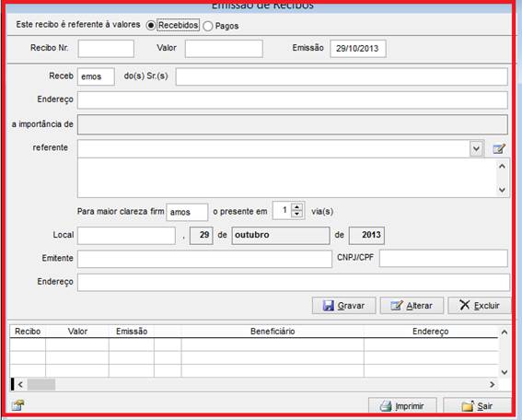Click the Alterar button

point(412,306)
